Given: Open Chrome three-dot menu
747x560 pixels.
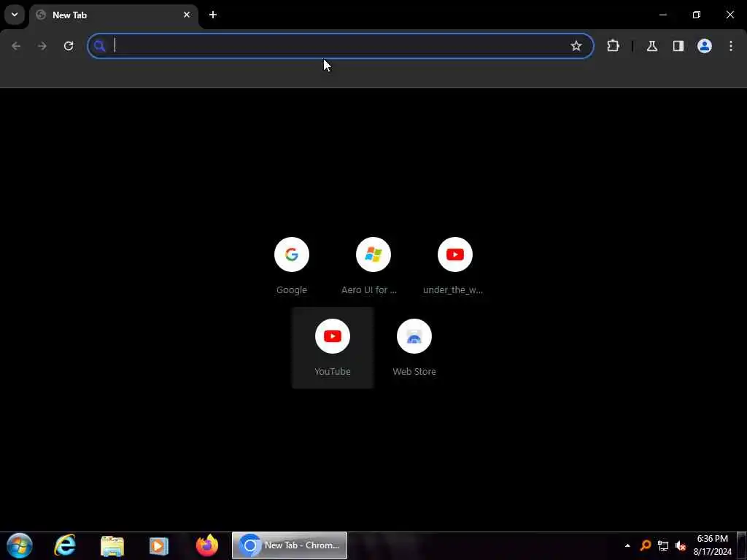Looking at the screenshot, I should (x=731, y=46).
